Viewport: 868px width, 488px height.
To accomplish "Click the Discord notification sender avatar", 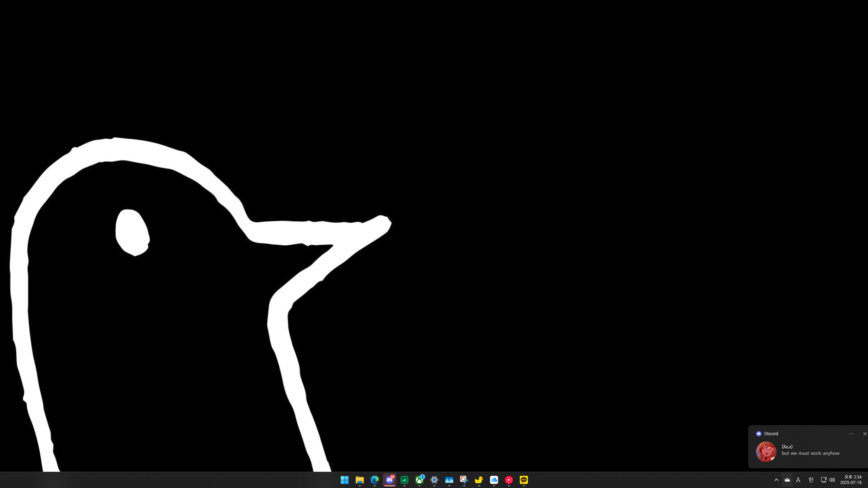I will tap(766, 451).
